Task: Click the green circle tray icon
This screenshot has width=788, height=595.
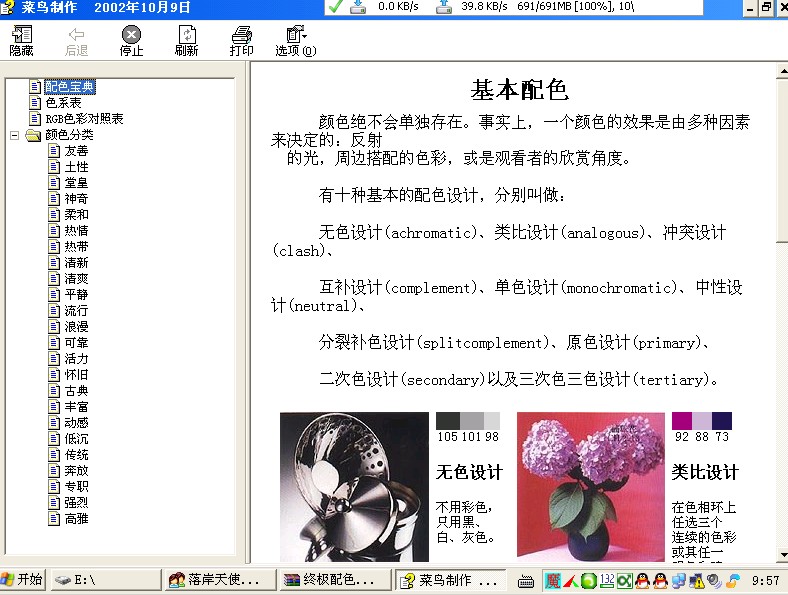Action: tap(588, 581)
